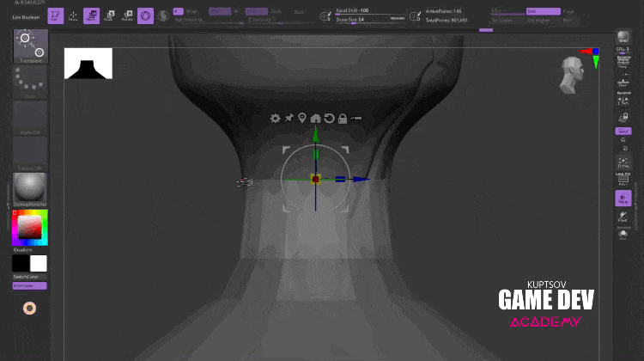Toggle Sculptris Pro mode icon

click(x=163, y=16)
